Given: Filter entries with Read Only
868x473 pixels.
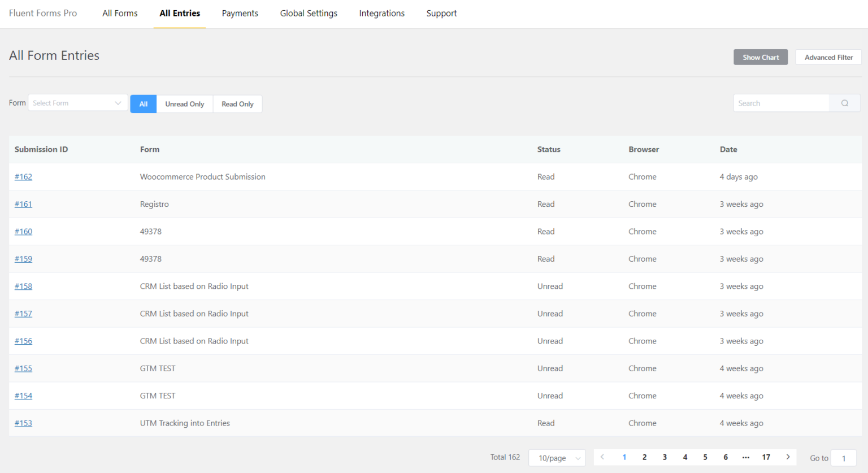Looking at the screenshot, I should click(237, 104).
